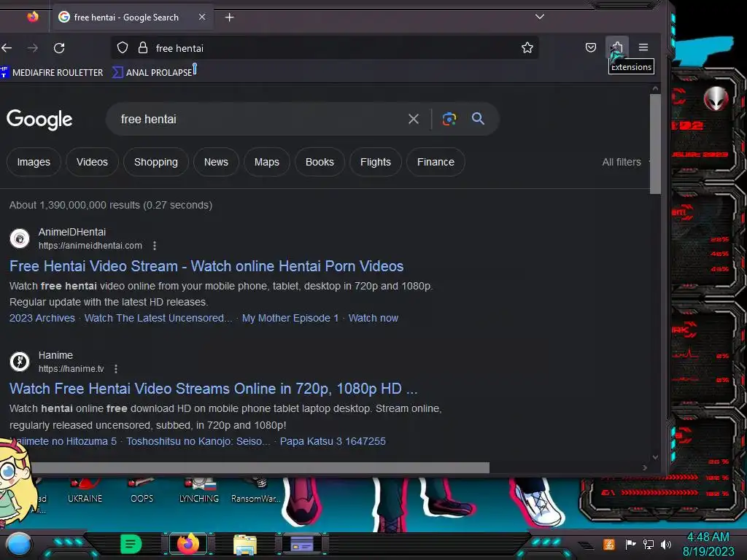Open the green notes app on the taskbar
Viewport: 747px width, 560px height.
(131, 544)
